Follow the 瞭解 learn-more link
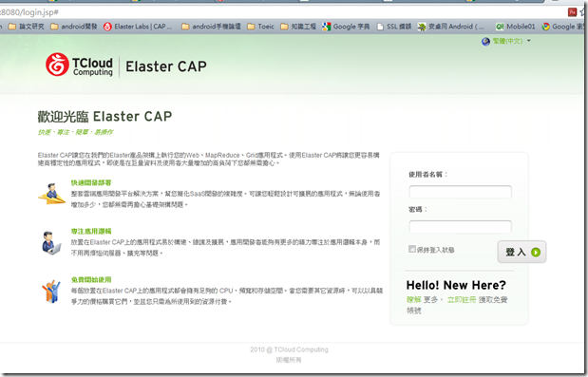The height and width of the screenshot is (377, 588). [413, 300]
